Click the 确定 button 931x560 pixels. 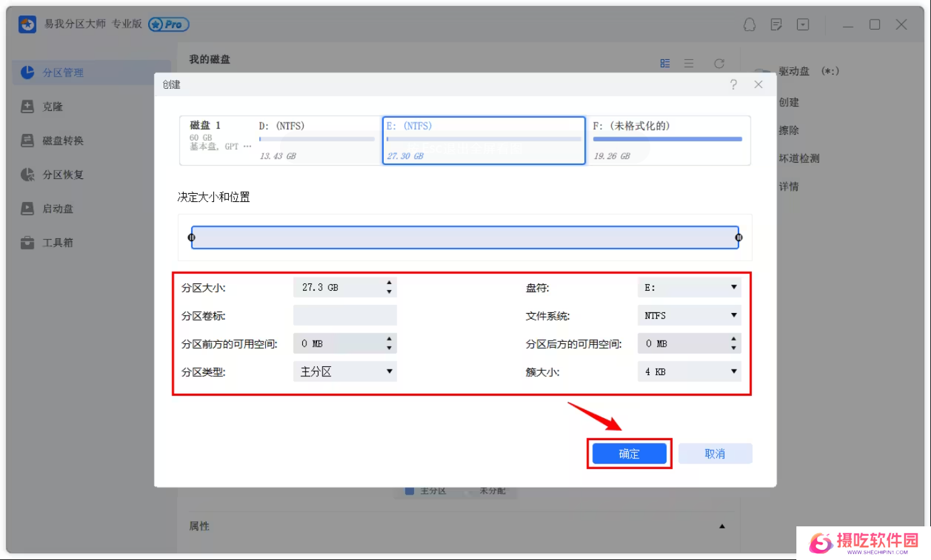click(629, 454)
